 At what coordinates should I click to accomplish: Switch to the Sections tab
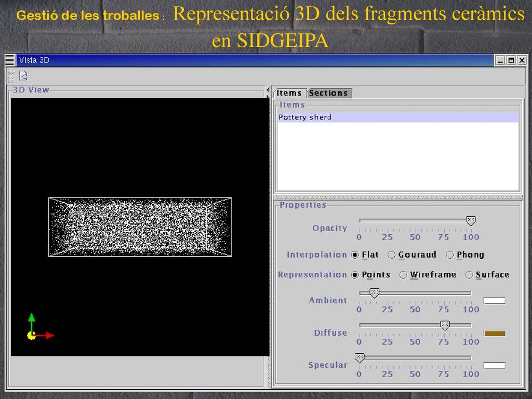tap(329, 93)
